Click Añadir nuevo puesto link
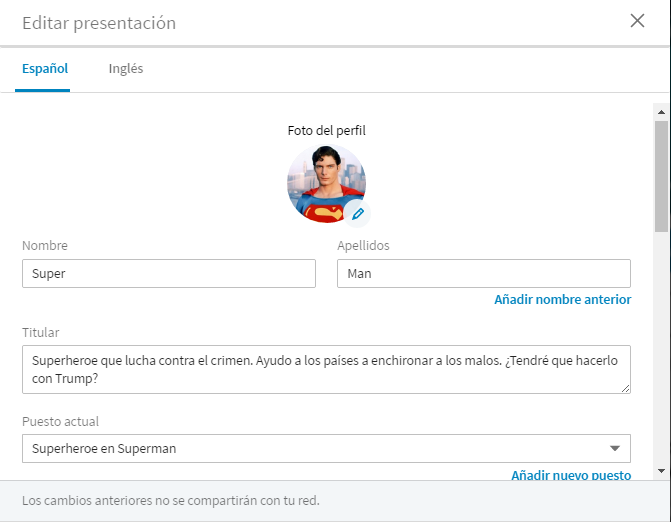Image resolution: width=671 pixels, height=522 pixels. click(x=571, y=475)
